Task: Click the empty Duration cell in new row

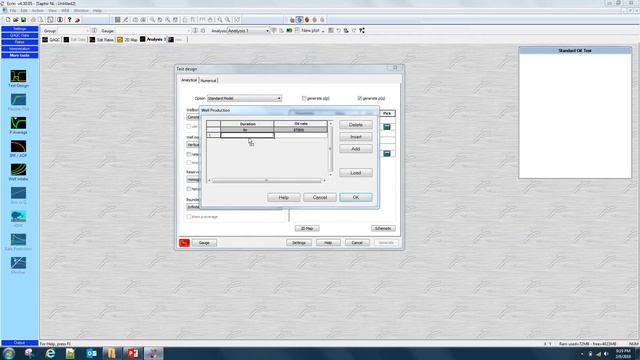Action: click(x=247, y=135)
